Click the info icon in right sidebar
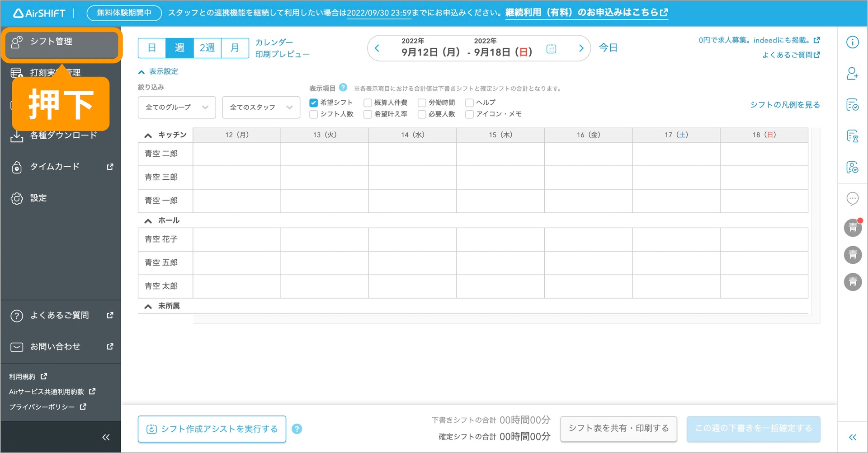The image size is (868, 453). (x=852, y=42)
